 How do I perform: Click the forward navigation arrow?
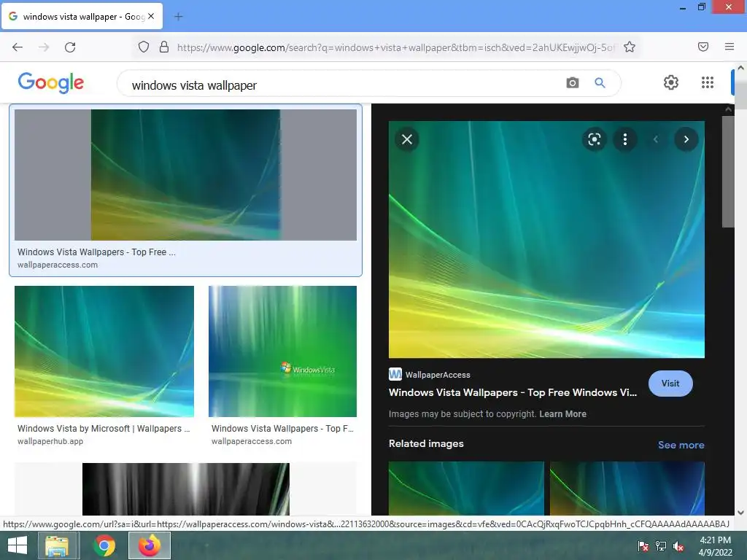[44, 47]
